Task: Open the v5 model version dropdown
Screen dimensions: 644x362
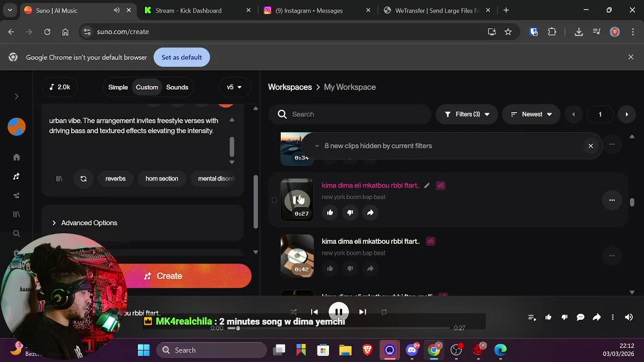Action: tap(234, 87)
